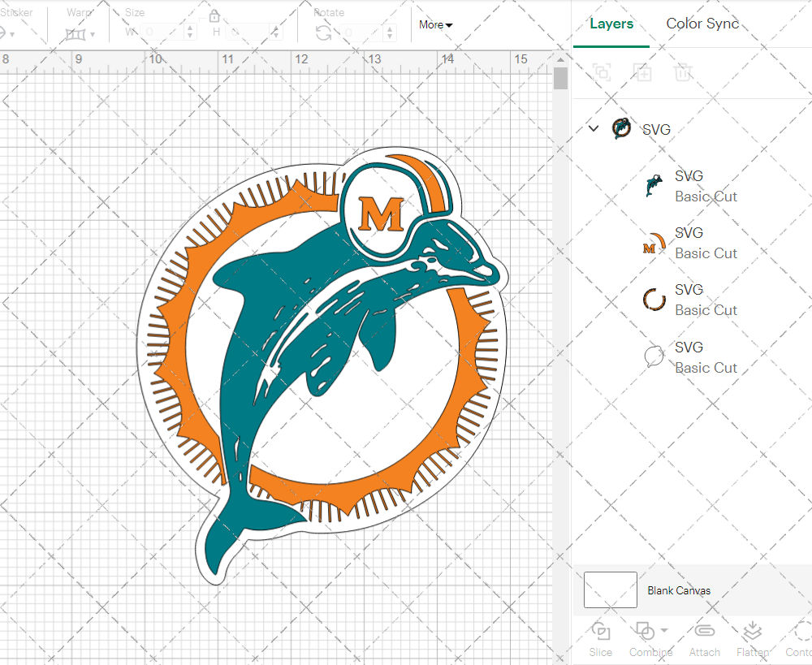Click the Group layers icon
Viewport: 812px width, 665px height.
pyautogui.click(x=602, y=72)
